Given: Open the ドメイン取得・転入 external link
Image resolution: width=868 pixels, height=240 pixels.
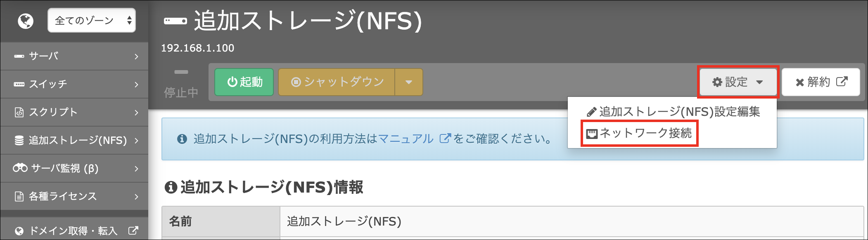Looking at the screenshot, I should click(x=74, y=231).
